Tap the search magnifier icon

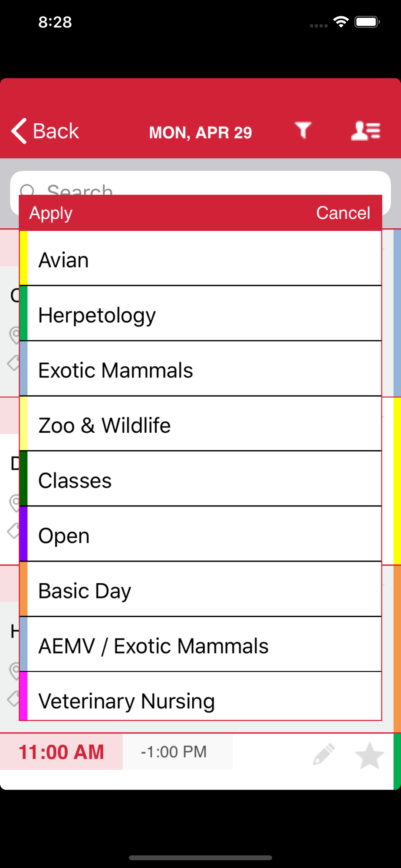[27, 190]
